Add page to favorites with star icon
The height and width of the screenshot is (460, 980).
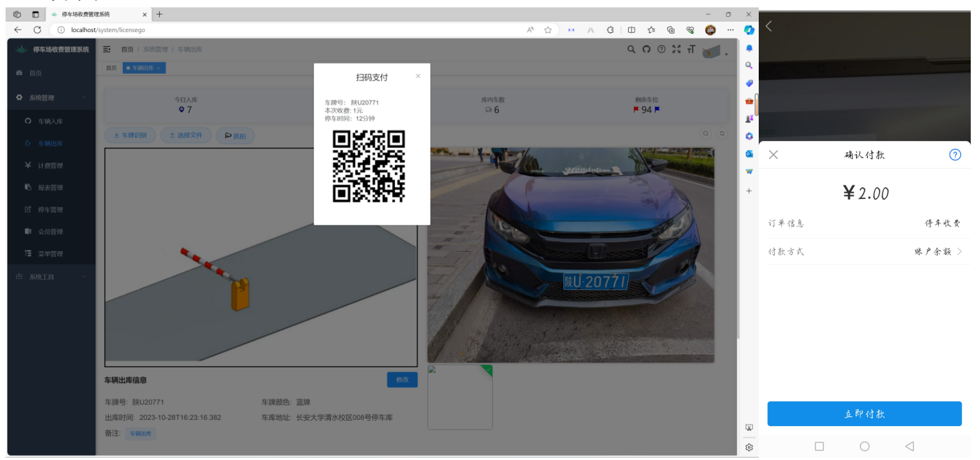548,30
